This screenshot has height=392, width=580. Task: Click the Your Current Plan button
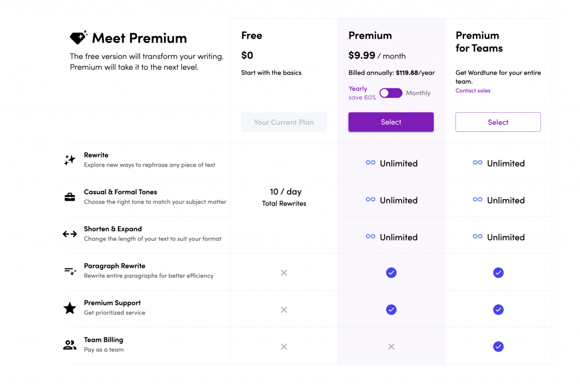[x=284, y=122]
